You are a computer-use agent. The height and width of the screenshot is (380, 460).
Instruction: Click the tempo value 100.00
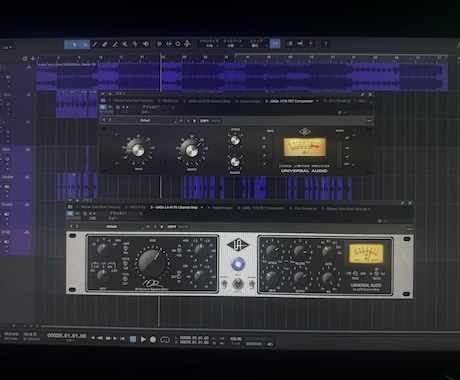click(235, 339)
